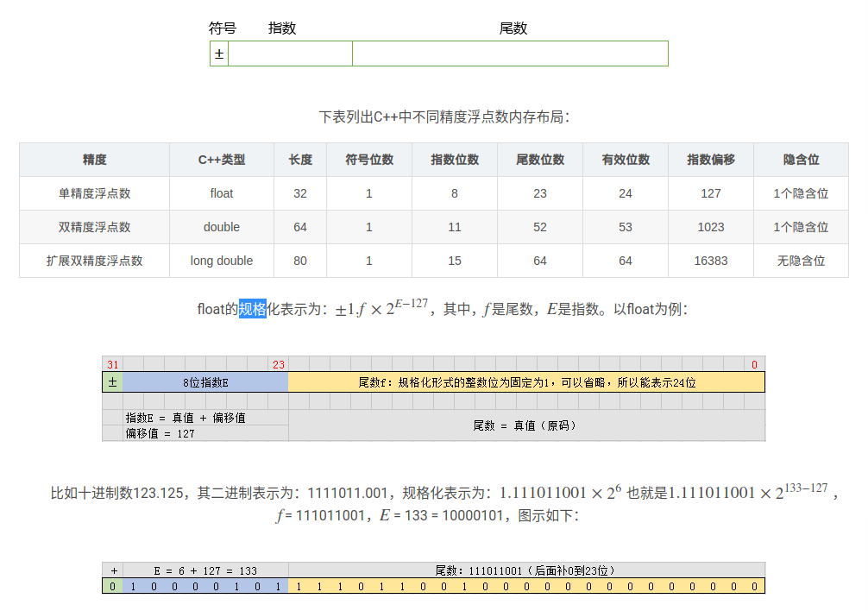The image size is (868, 611).
Task: Select the 有效位数 value 53
Action: (x=626, y=228)
